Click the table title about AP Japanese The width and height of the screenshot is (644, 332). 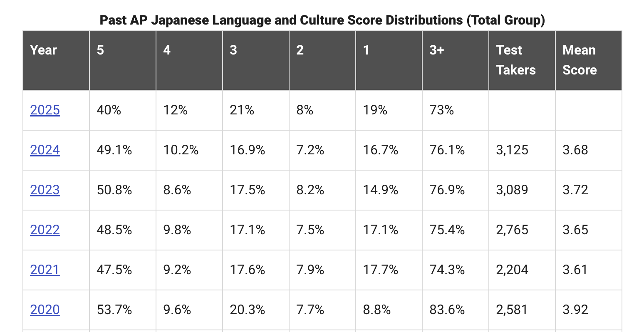click(322, 20)
